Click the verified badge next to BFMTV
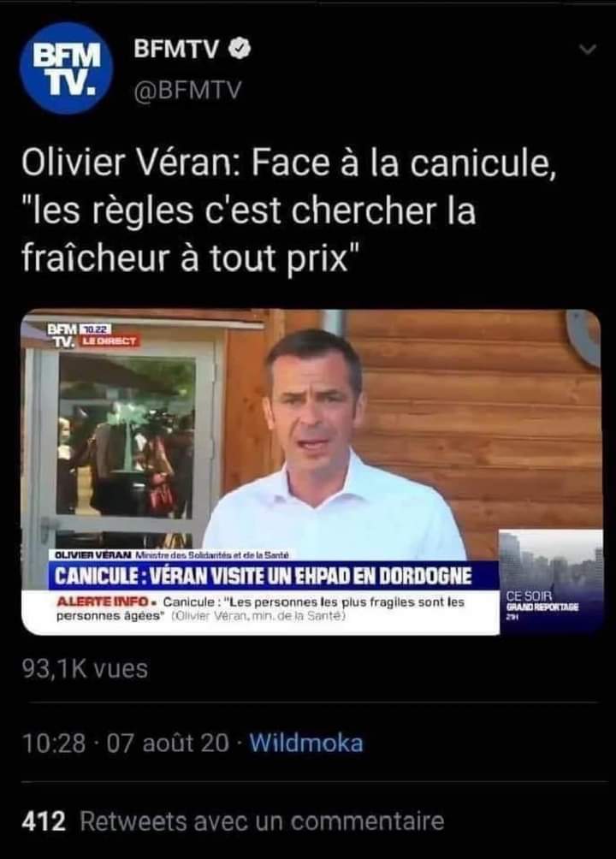 tap(239, 50)
